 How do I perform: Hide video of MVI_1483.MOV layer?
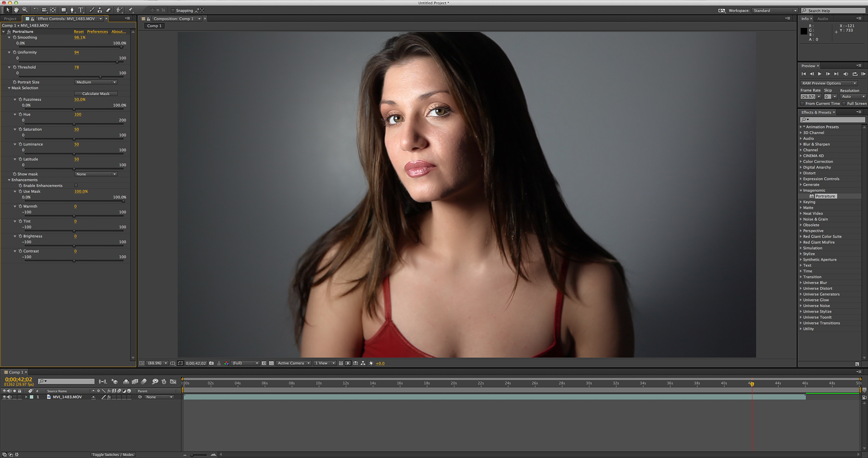tap(4, 397)
